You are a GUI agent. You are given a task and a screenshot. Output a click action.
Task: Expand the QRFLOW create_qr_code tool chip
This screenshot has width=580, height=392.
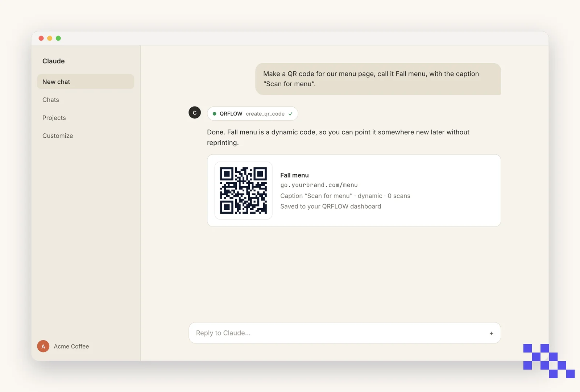[x=252, y=114]
